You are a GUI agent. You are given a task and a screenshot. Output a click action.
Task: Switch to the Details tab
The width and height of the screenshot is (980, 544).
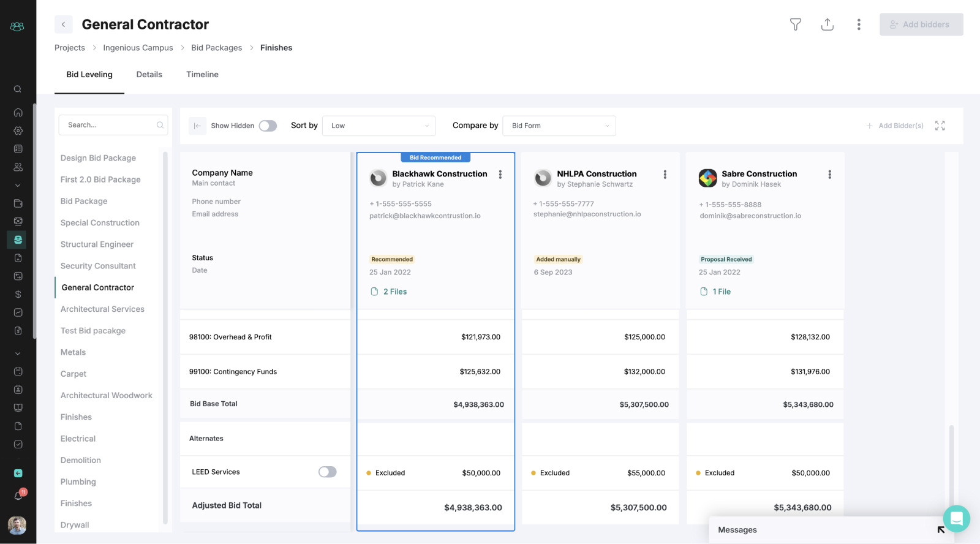149,75
